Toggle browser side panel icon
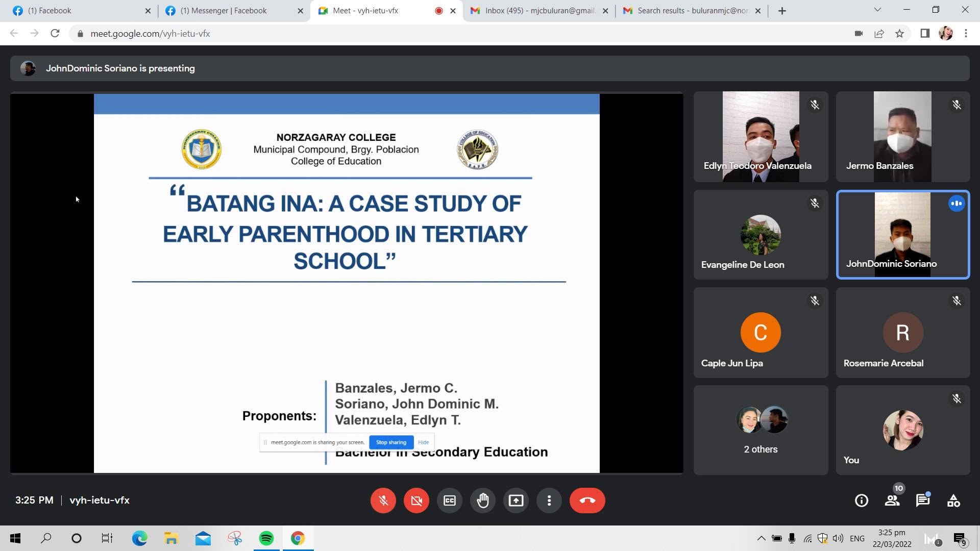Screen dimensions: 980x551 coord(925,34)
